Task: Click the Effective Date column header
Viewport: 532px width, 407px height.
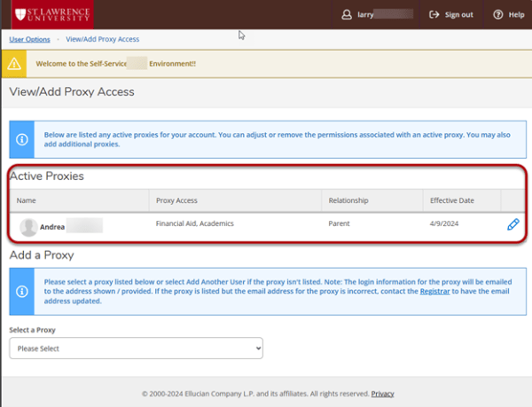Action: 452,200
